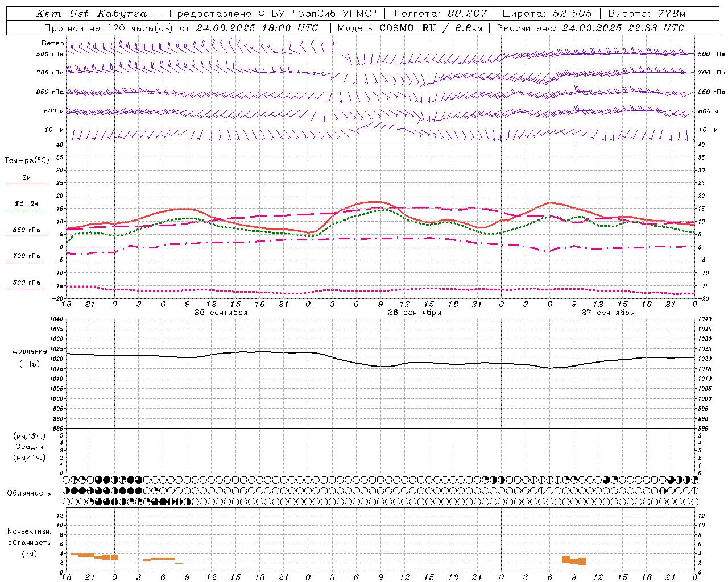Click the station title Kem_Ust-Kabyrza
Screen dimensions: 728x582
(91, 14)
